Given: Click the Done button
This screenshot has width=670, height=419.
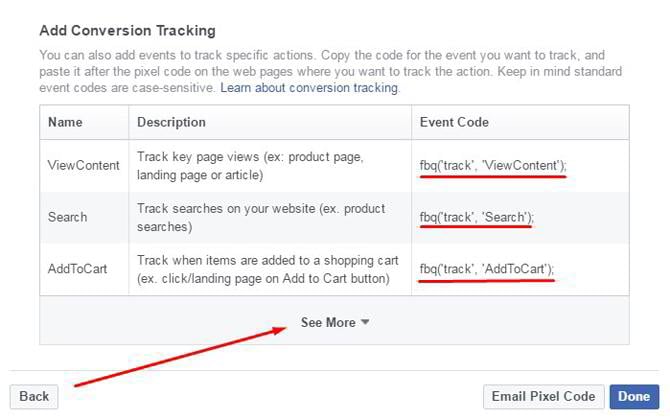Looking at the screenshot, I should (x=634, y=396).
